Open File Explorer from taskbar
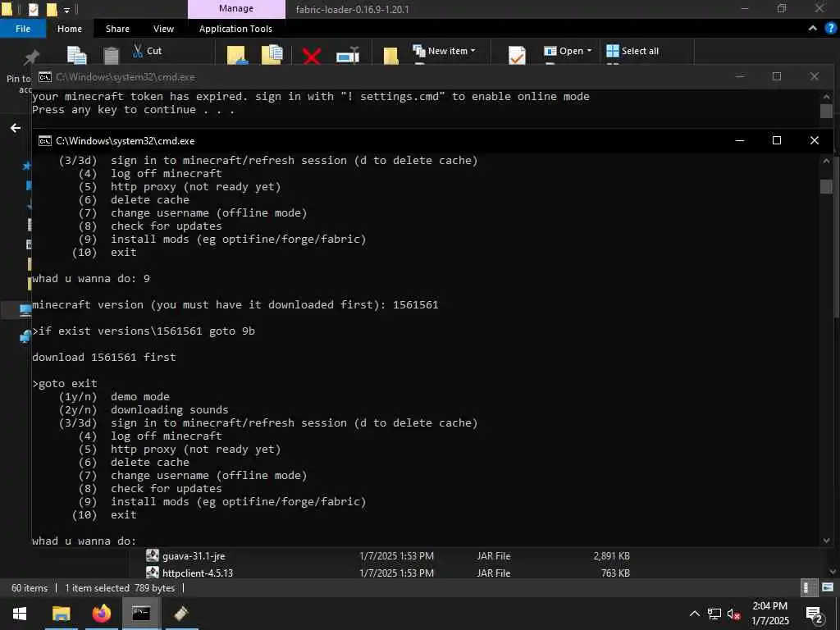This screenshot has height=630, width=840. coord(61,614)
